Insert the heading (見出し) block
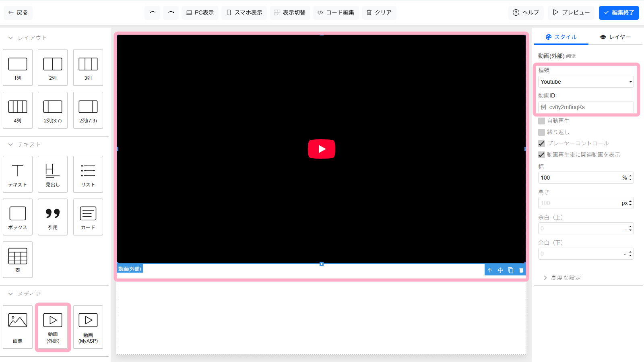Viewport: 644px width, 362px height. click(x=53, y=174)
